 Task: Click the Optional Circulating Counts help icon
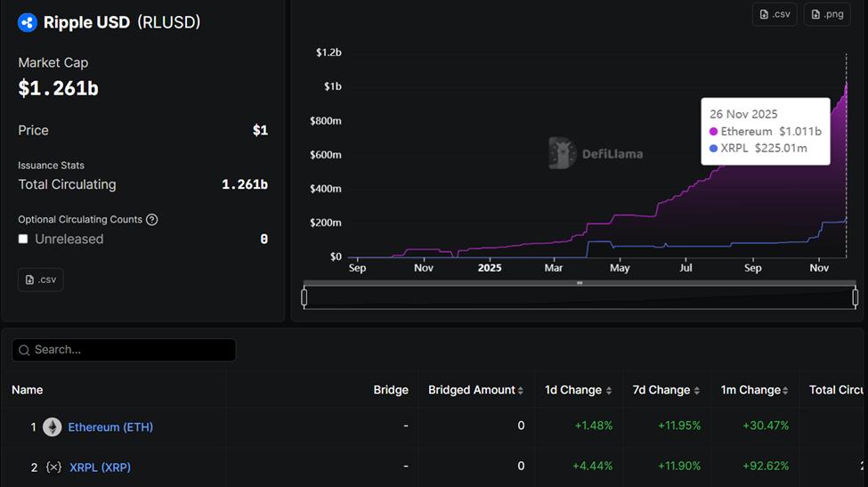tap(152, 220)
